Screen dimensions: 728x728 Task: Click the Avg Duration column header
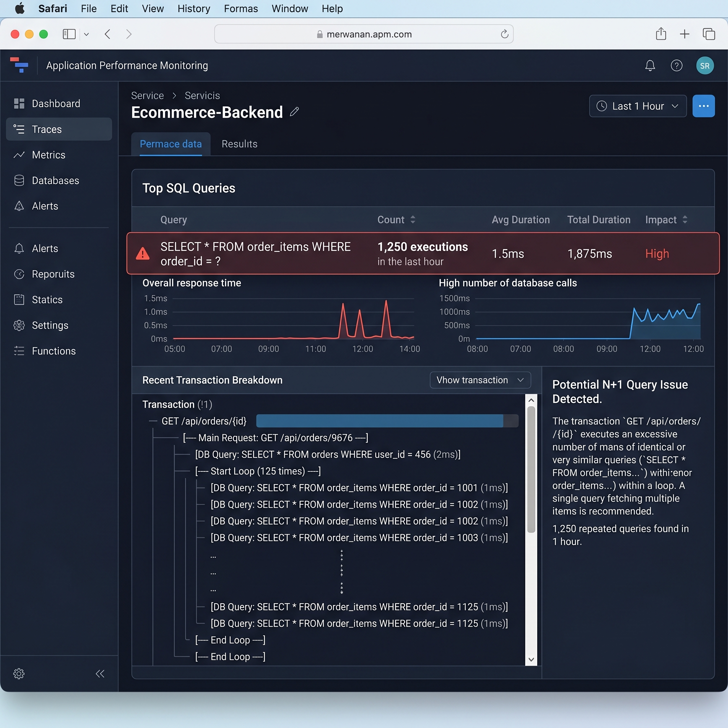pyautogui.click(x=521, y=220)
